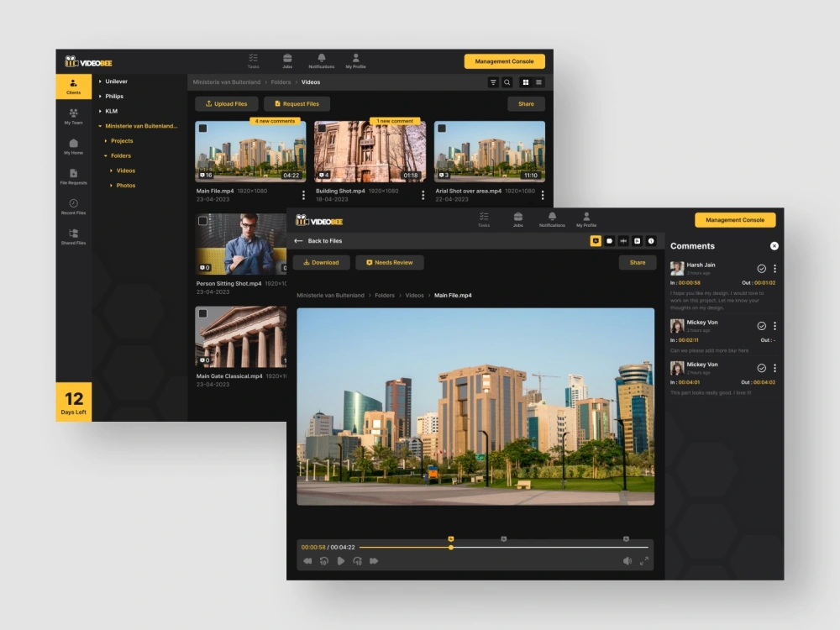Image resolution: width=840 pixels, height=630 pixels.
Task: Click Request Files button
Action: pyautogui.click(x=297, y=104)
